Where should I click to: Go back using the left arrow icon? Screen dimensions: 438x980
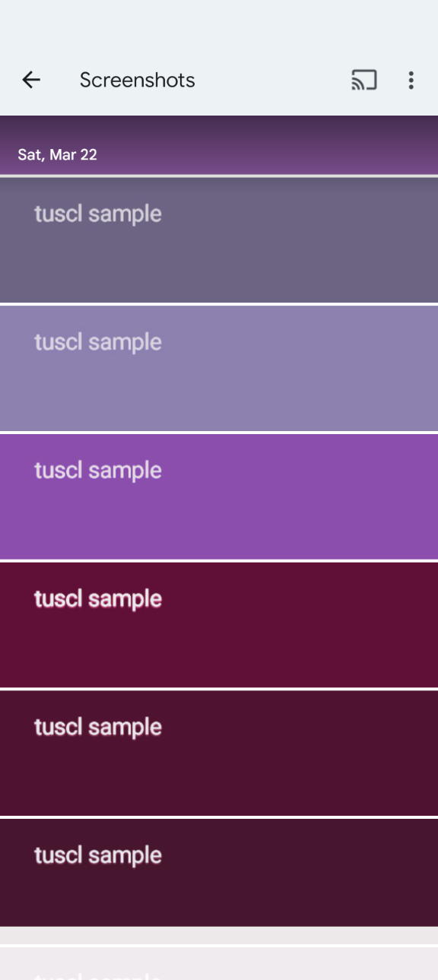click(x=31, y=80)
